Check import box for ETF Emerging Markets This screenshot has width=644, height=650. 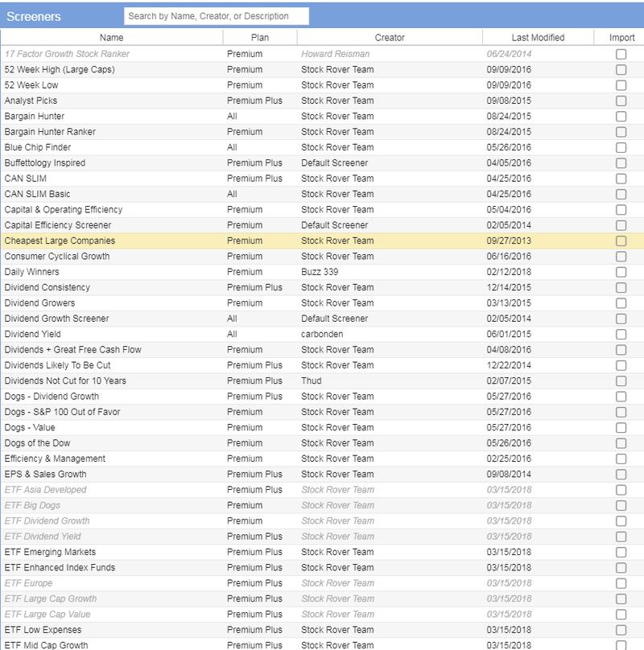point(621,552)
